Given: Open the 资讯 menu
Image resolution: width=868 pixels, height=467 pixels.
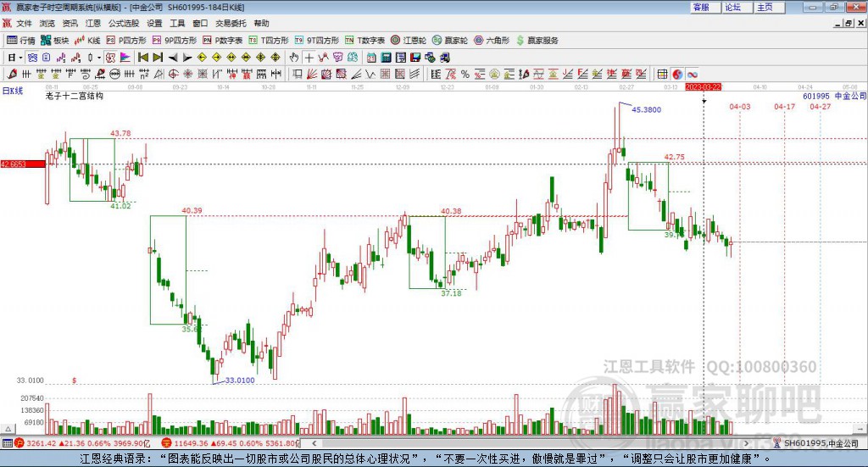Looking at the screenshot, I should tap(70, 23).
